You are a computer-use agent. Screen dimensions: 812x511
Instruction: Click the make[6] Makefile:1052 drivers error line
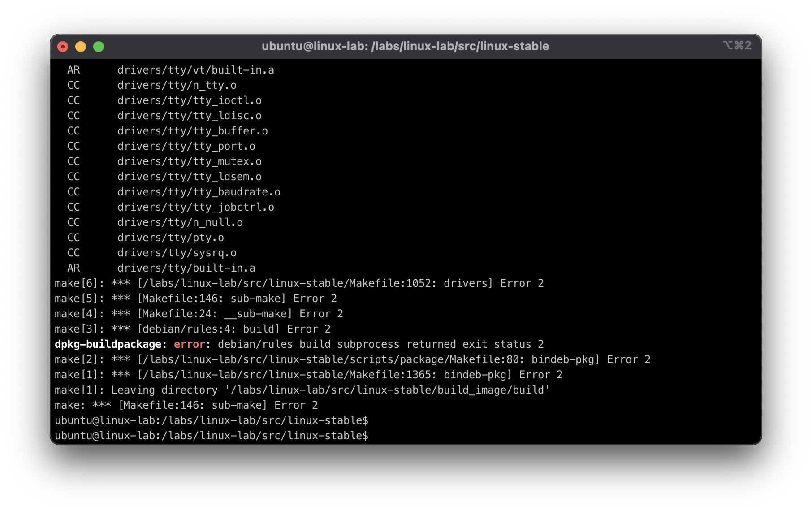(x=299, y=283)
